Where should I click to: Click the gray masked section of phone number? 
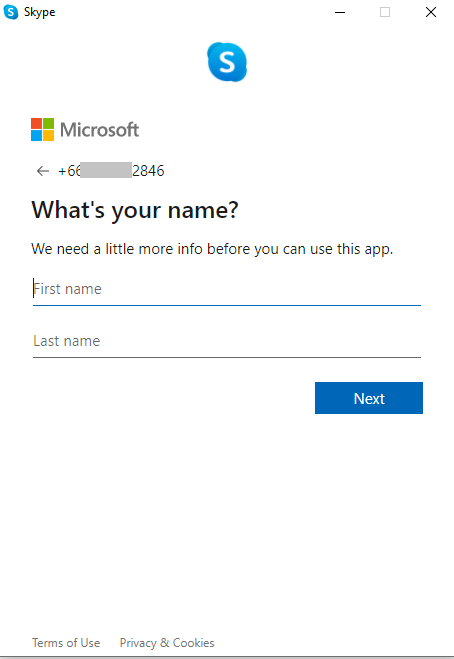(106, 170)
